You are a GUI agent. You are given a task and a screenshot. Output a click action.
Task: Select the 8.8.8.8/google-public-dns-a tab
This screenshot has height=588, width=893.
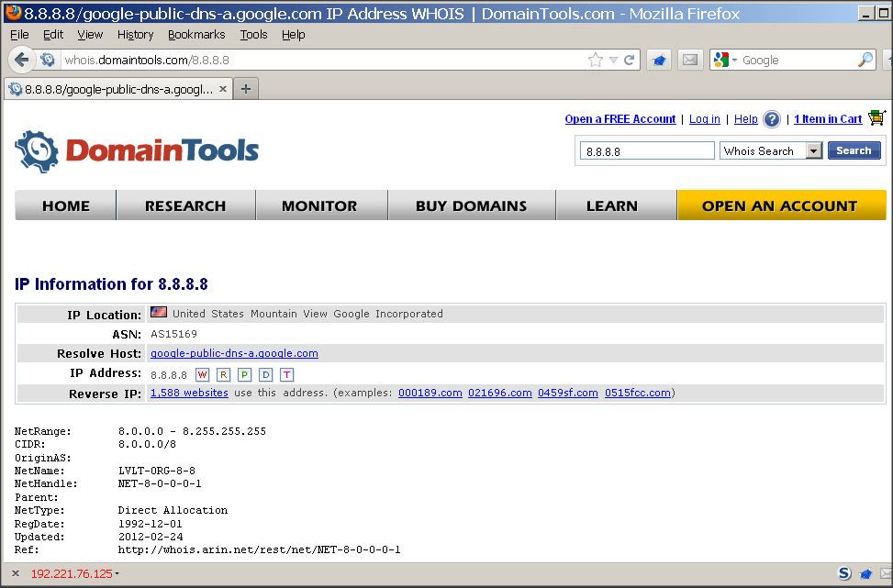[118, 89]
